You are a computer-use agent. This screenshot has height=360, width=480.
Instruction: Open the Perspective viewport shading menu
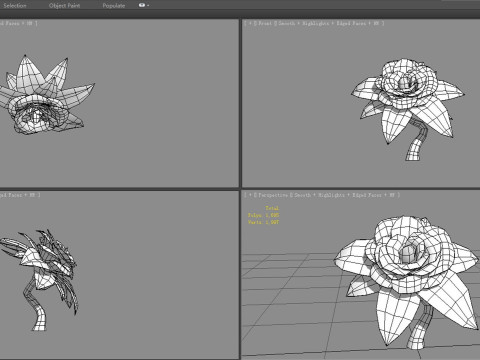(344, 195)
